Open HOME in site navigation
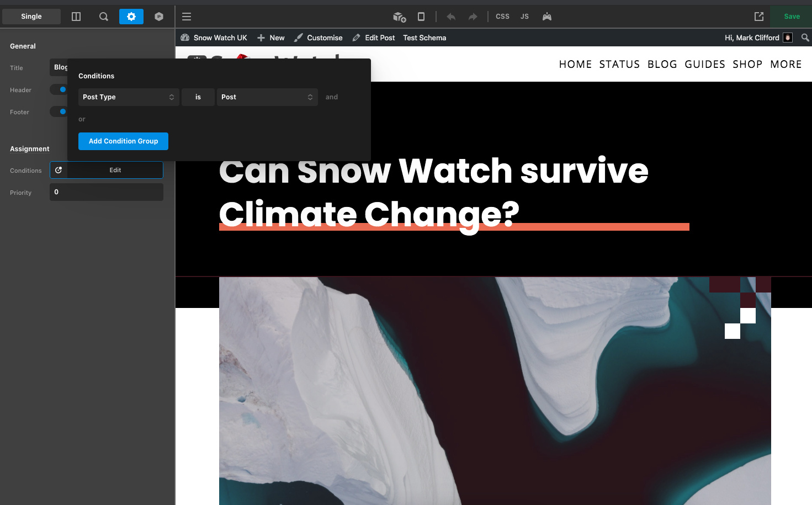The image size is (812, 505). click(575, 65)
